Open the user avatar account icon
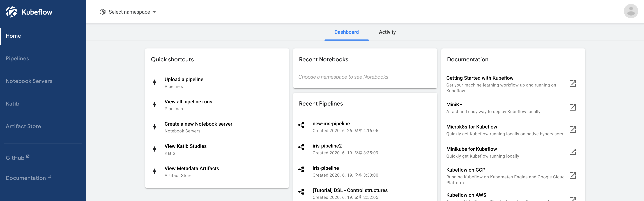 click(631, 11)
